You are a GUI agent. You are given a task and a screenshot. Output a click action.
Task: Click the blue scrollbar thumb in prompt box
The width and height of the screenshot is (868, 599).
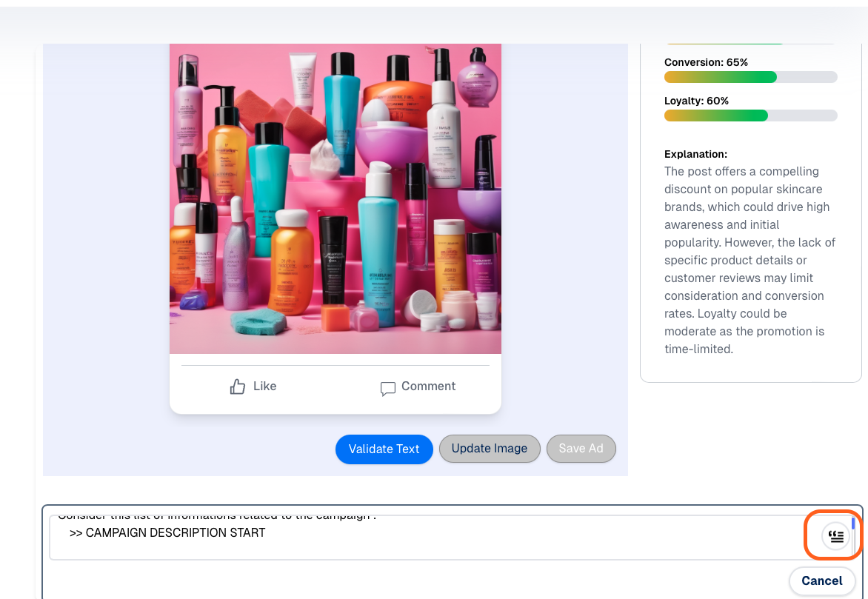tap(853, 523)
